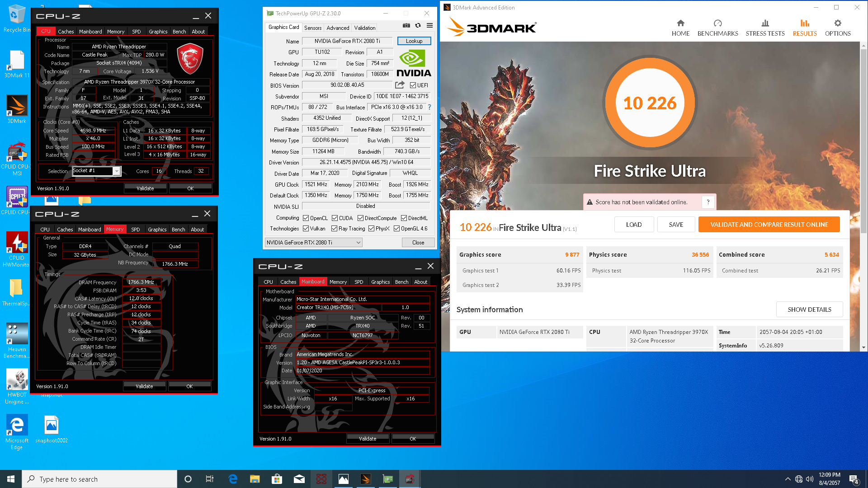The height and width of the screenshot is (488, 868).
Task: Open Graphics tab in CPU-Z Mainboard window
Action: click(381, 282)
